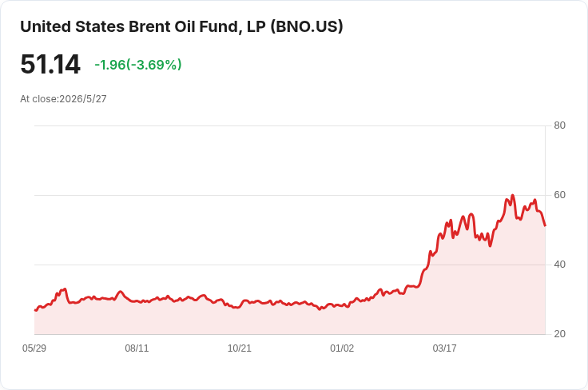588x390 pixels.
Task: Click the 03/17 date label on x-axis
Action: 445,348
